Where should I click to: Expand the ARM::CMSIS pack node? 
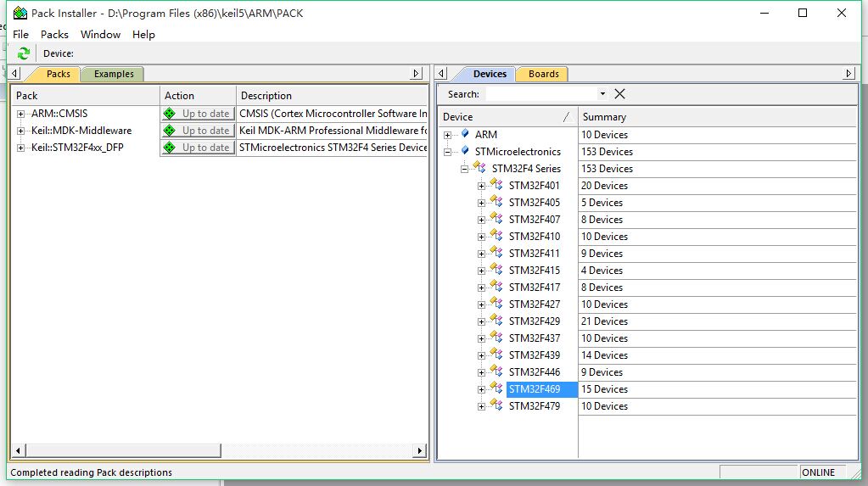click(20, 114)
